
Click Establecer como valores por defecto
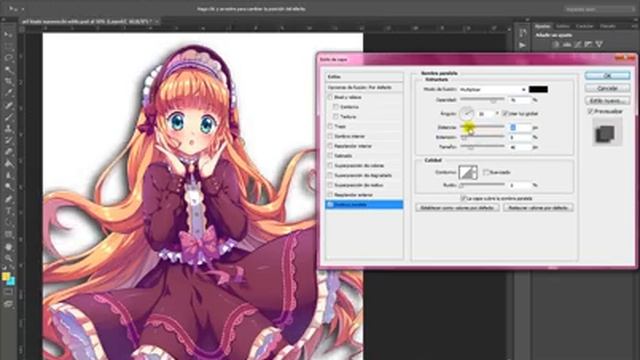pos(457,208)
